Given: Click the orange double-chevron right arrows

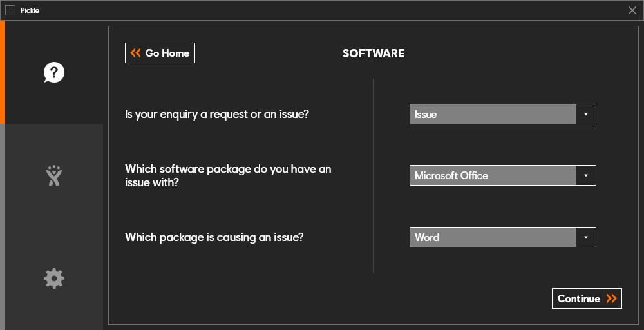Looking at the screenshot, I should coord(612,299).
